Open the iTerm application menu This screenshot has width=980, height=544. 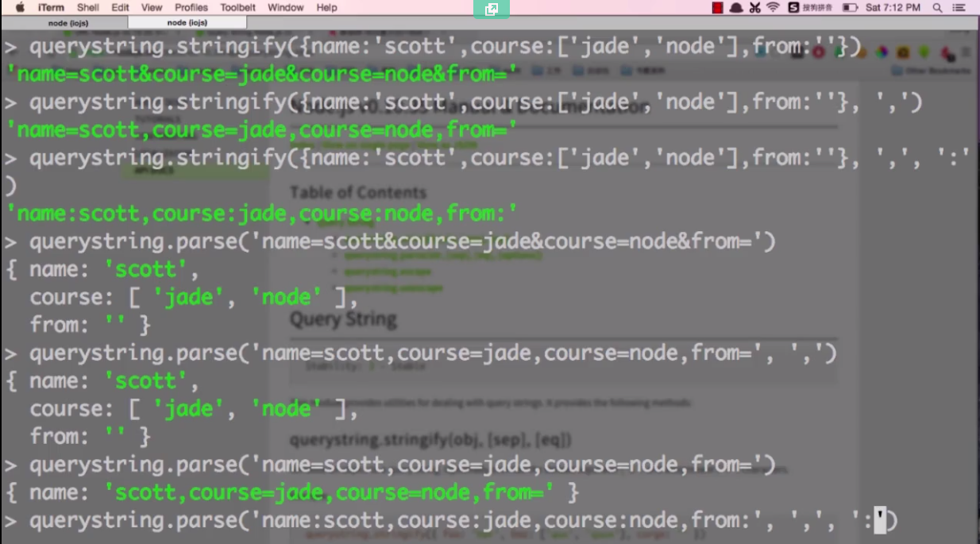tap(51, 7)
